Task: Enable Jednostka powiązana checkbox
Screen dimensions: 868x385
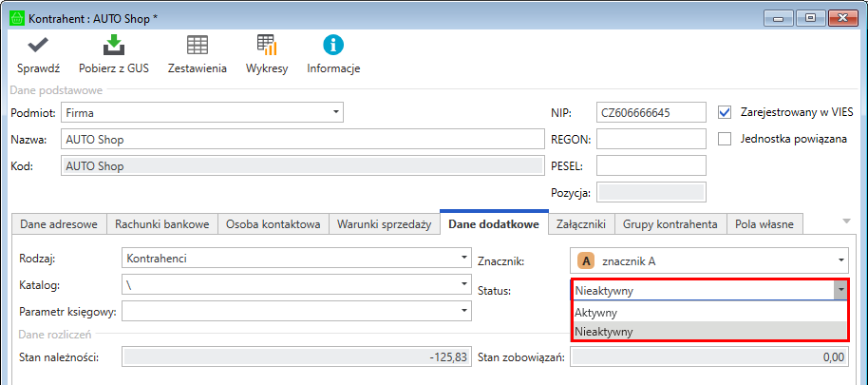Action: pos(726,139)
